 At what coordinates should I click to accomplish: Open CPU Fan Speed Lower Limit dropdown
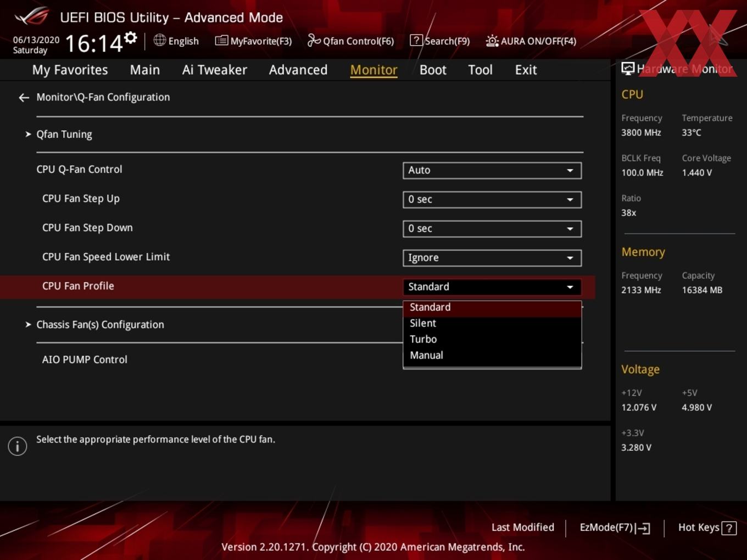click(x=492, y=257)
